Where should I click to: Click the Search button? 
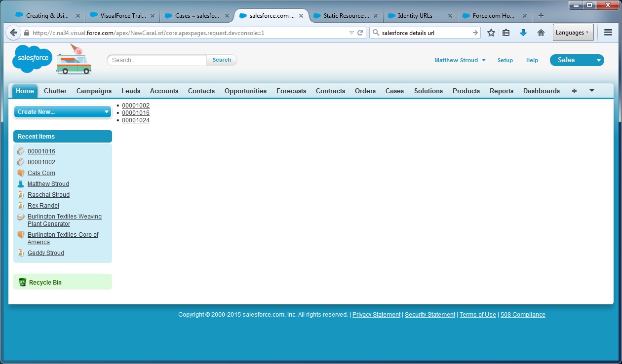pos(222,60)
